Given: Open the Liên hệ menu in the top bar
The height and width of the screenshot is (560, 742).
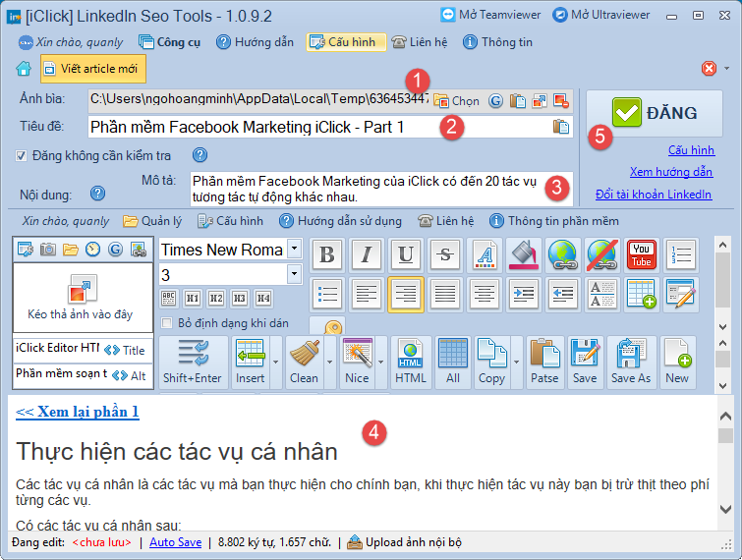Looking at the screenshot, I should pyautogui.click(x=420, y=42).
